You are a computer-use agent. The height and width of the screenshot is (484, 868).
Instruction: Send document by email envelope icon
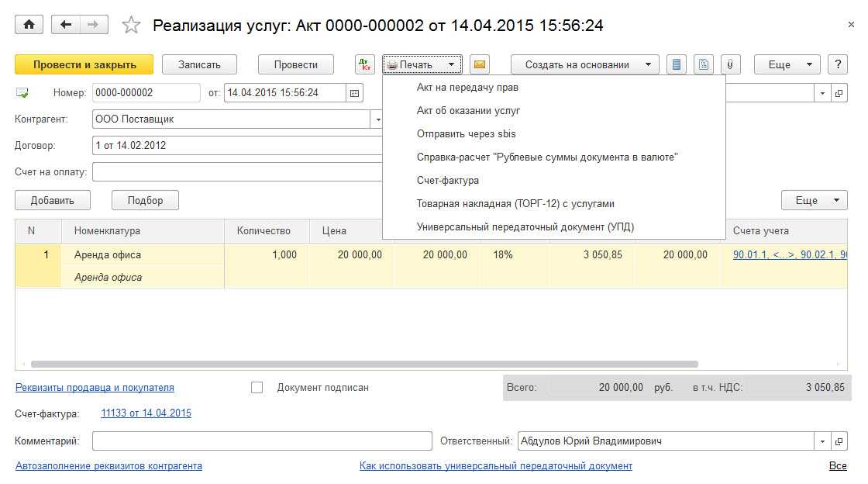(x=480, y=65)
